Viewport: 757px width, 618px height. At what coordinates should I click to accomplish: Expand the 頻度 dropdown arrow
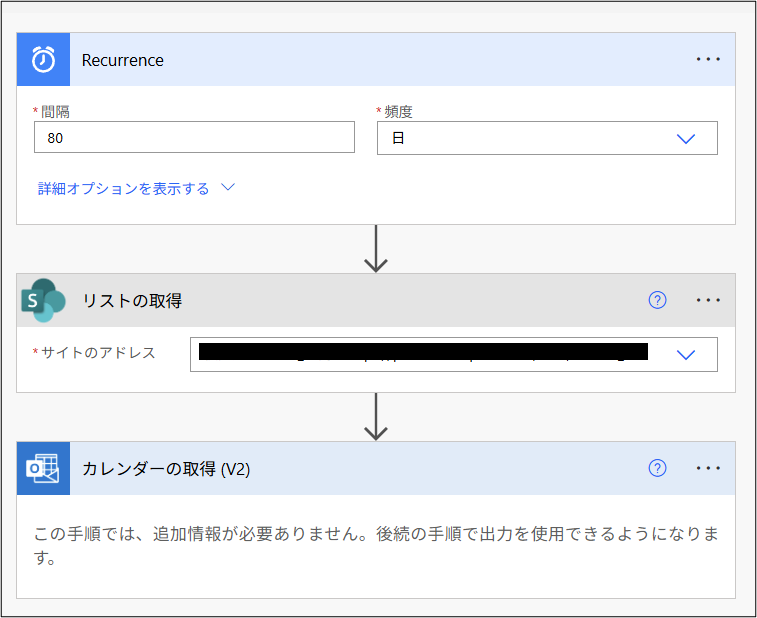point(686,139)
